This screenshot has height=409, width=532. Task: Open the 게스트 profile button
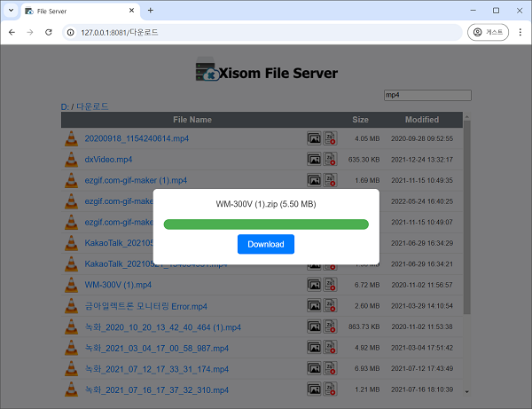(x=488, y=32)
